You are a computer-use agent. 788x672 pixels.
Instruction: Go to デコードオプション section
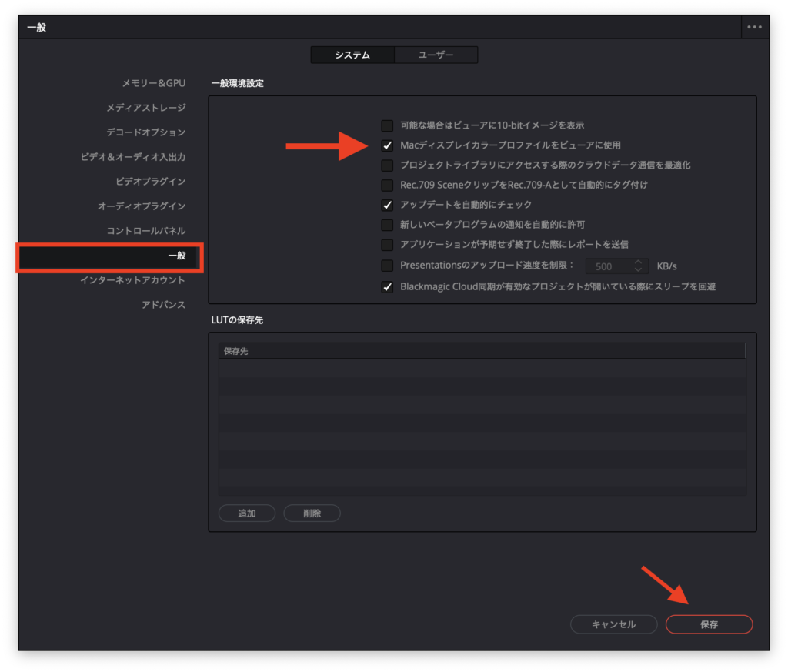[145, 132]
